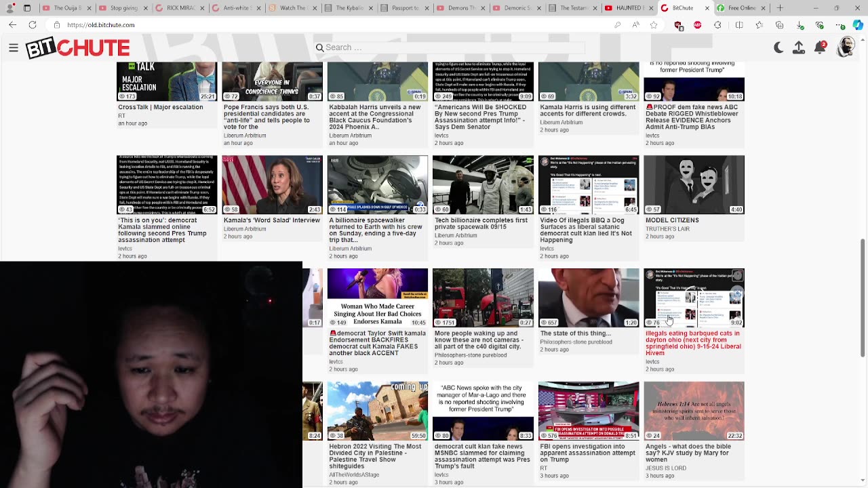Open the Angels KJV study video title

click(x=689, y=453)
